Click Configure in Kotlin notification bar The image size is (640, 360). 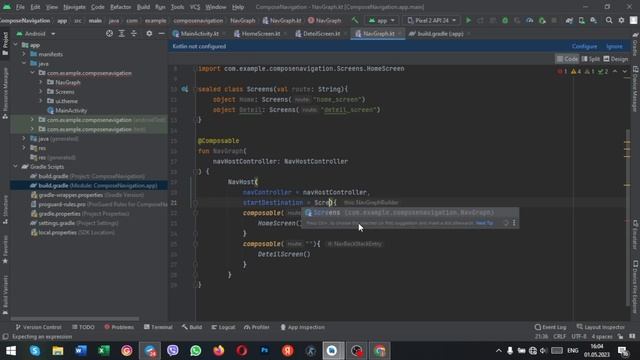(584, 47)
